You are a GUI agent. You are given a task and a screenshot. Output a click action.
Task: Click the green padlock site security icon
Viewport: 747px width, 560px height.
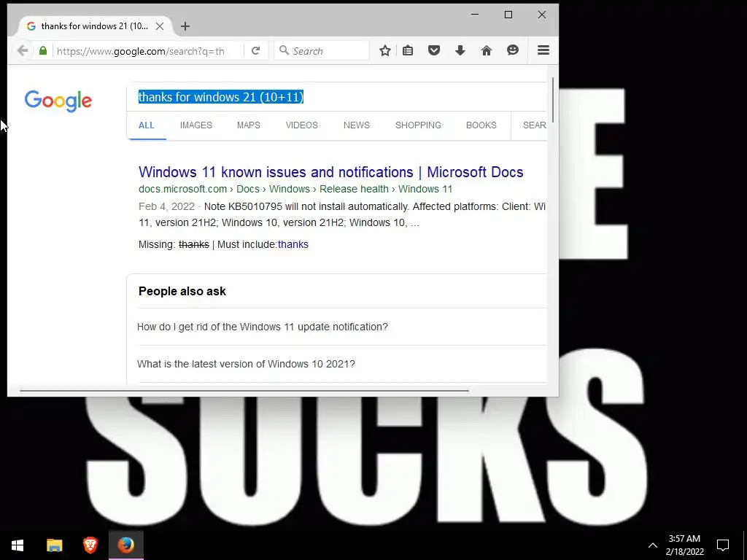pos(43,50)
